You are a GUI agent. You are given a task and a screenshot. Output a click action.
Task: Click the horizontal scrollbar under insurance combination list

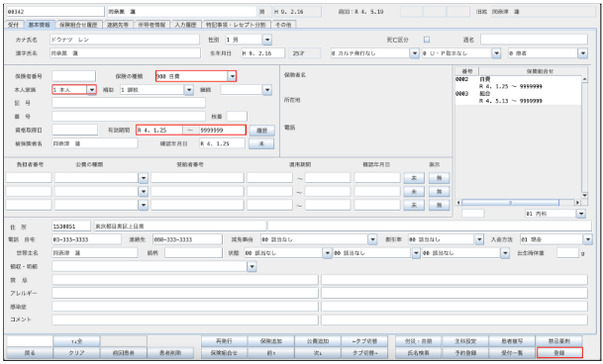click(518, 202)
